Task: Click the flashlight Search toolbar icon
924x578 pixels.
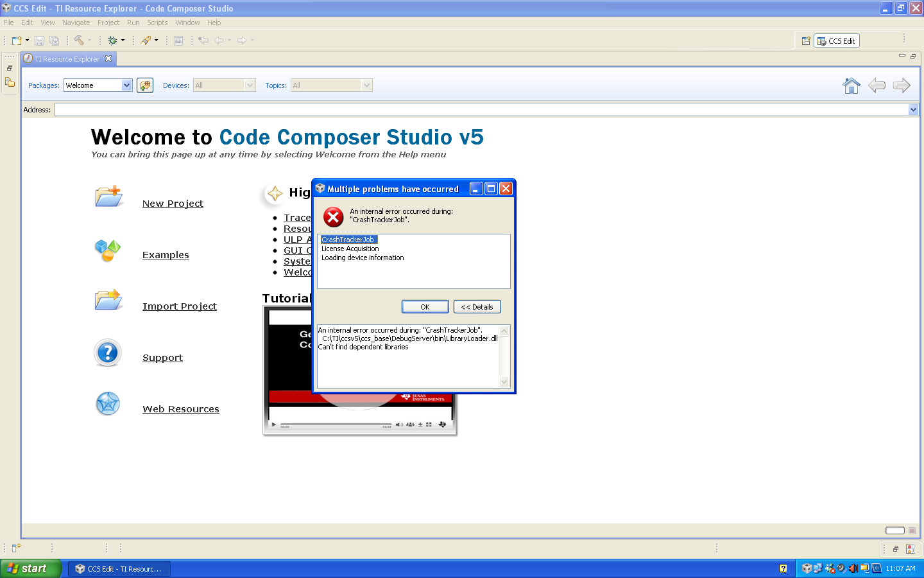Action: click(146, 40)
